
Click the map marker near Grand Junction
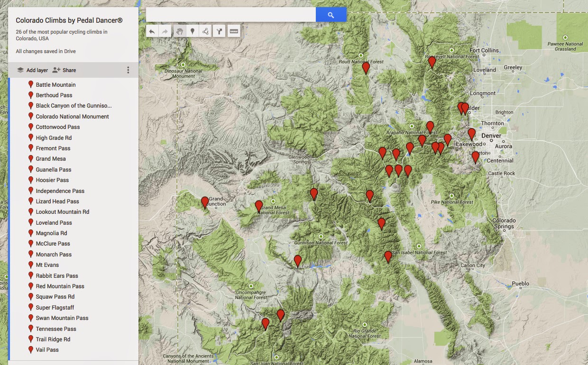(204, 201)
